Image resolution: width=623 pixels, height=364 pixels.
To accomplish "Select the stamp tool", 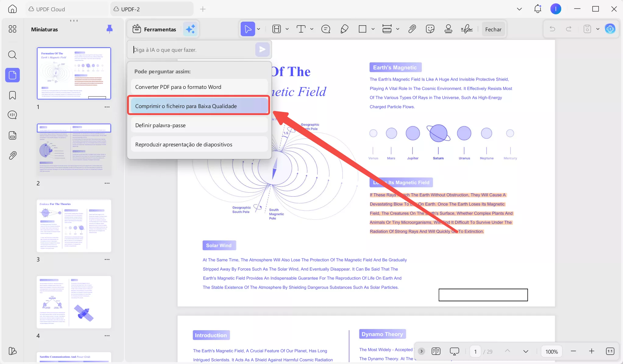I will point(448,29).
